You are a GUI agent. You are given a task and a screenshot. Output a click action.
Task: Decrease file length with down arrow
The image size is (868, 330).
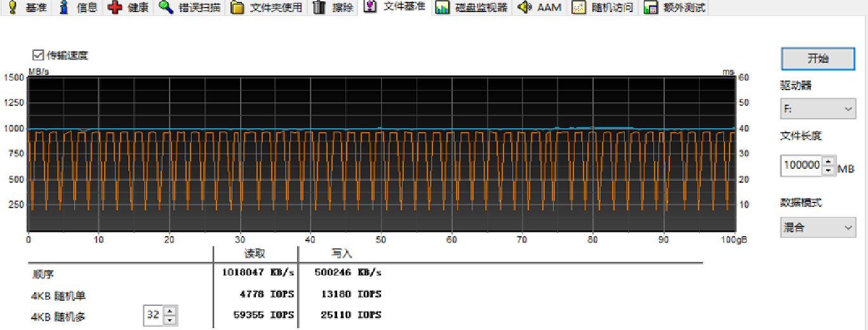coord(828,171)
